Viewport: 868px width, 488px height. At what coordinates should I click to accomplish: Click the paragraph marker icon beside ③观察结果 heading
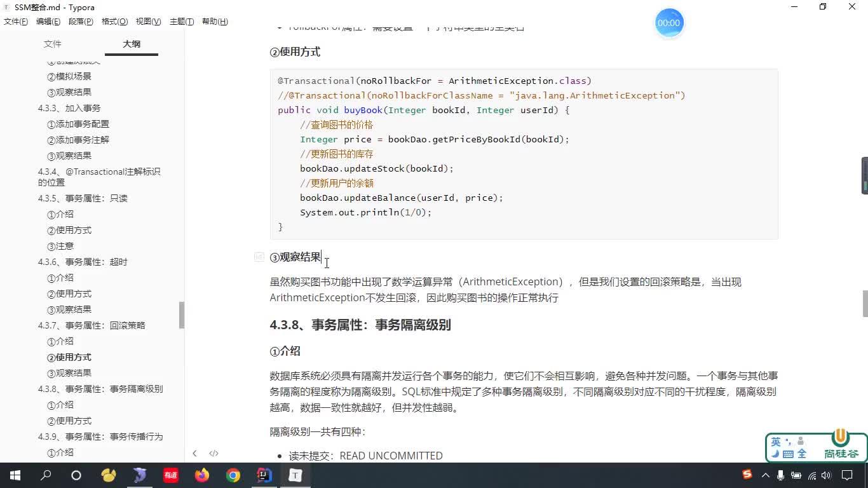coord(259,257)
